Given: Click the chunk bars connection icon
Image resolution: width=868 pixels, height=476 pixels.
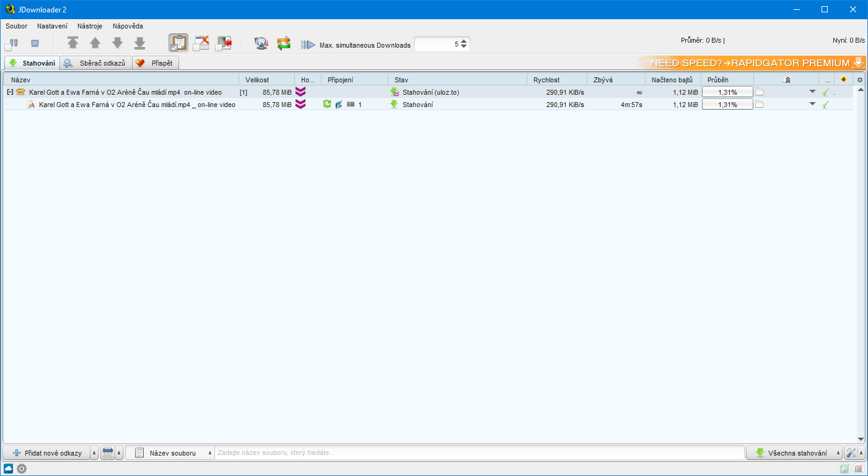Looking at the screenshot, I should click(351, 105).
